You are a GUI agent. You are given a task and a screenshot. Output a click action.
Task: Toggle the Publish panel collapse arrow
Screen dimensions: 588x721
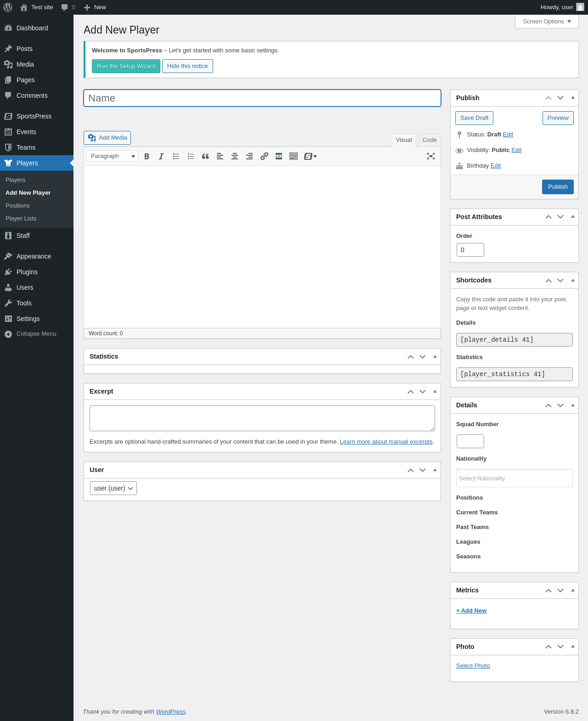(x=572, y=98)
